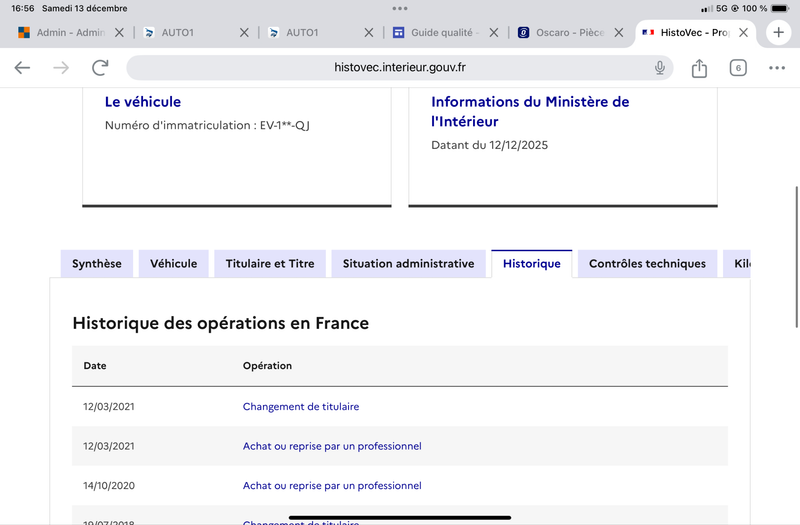Tap the microphone icon in address bar

point(660,68)
